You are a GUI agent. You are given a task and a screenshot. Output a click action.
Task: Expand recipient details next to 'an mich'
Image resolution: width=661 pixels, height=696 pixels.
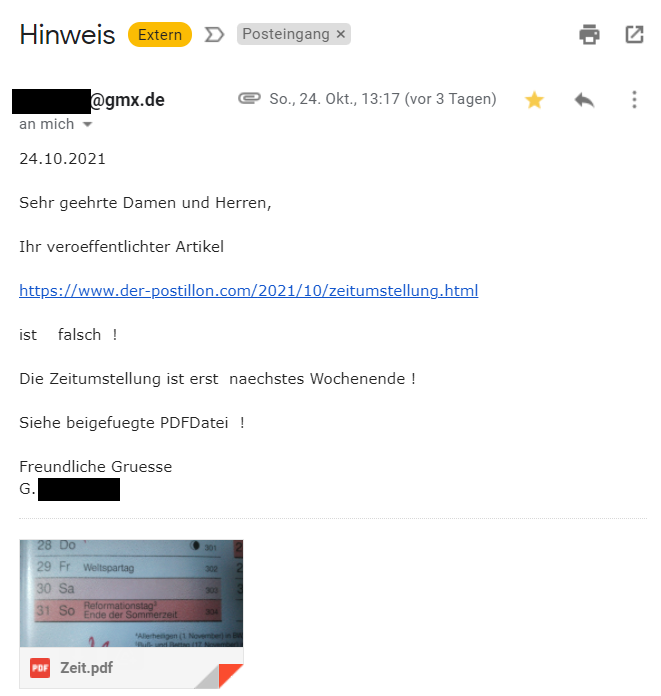tap(87, 124)
